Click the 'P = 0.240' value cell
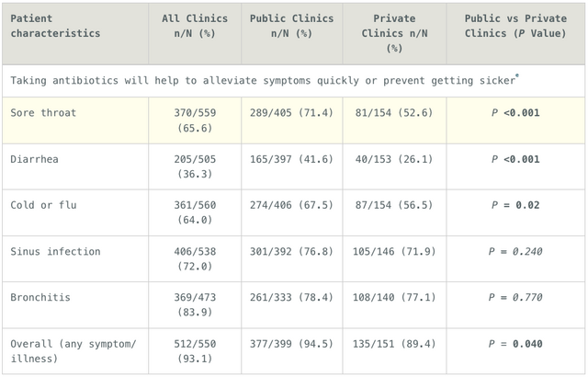The width and height of the screenshot is (588, 377). [515, 251]
